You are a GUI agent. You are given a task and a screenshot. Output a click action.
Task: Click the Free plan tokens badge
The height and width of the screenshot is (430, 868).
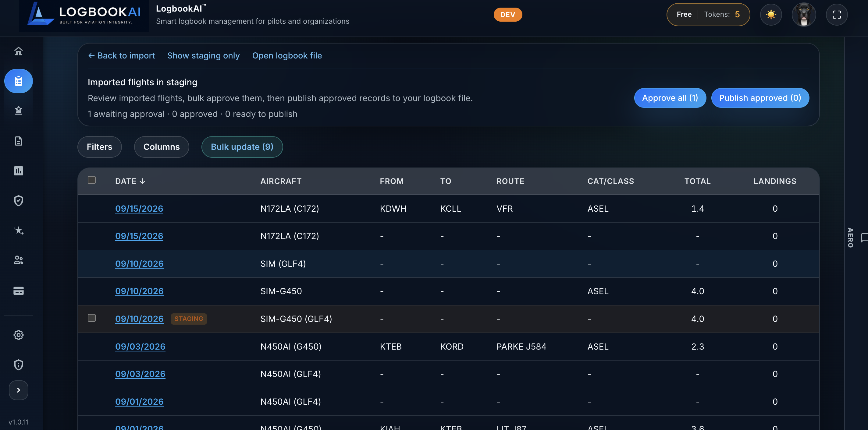[708, 15]
